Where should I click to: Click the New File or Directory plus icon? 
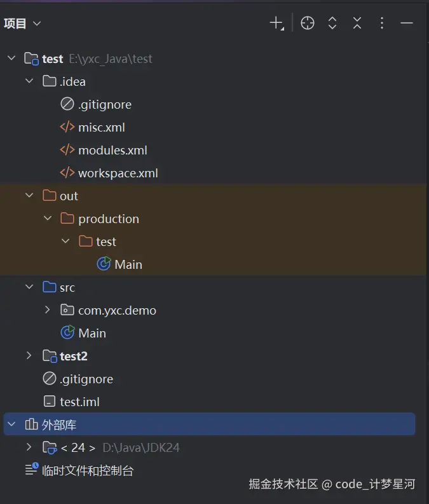276,24
